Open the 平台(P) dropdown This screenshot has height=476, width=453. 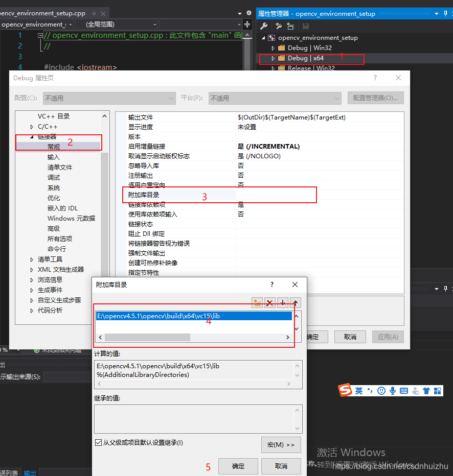pyautogui.click(x=275, y=99)
